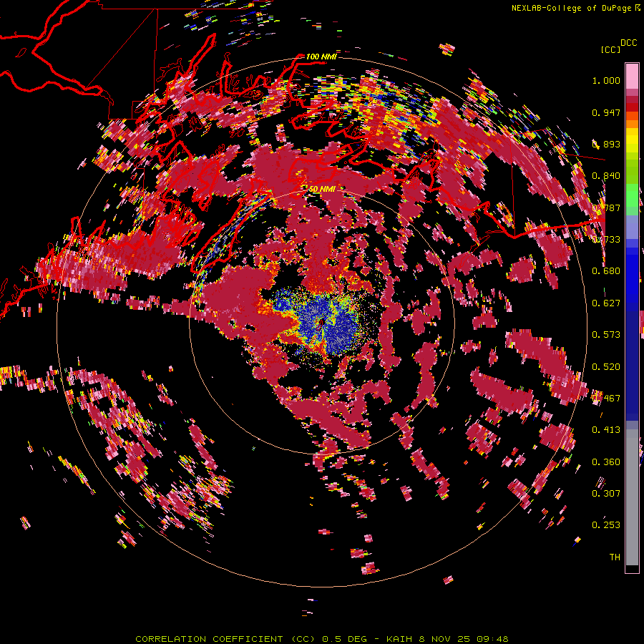The width and height of the screenshot is (644, 644).
Task: Pick the orange color bar segment
Action: (x=632, y=124)
